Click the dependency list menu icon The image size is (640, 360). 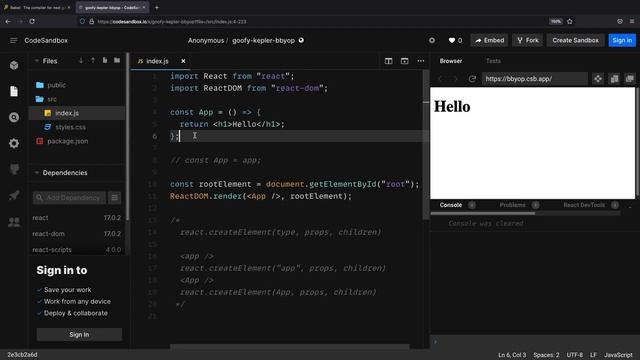(x=115, y=198)
